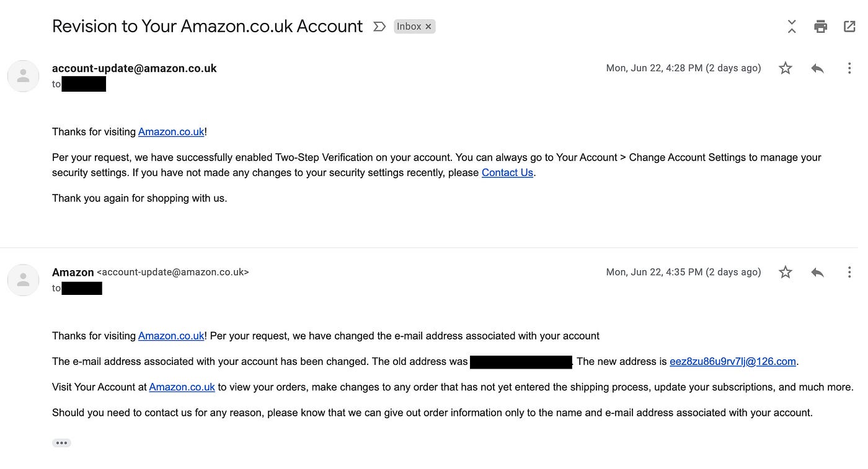Open the email in new window icon
The height and width of the screenshot is (469, 868).
pos(849,27)
